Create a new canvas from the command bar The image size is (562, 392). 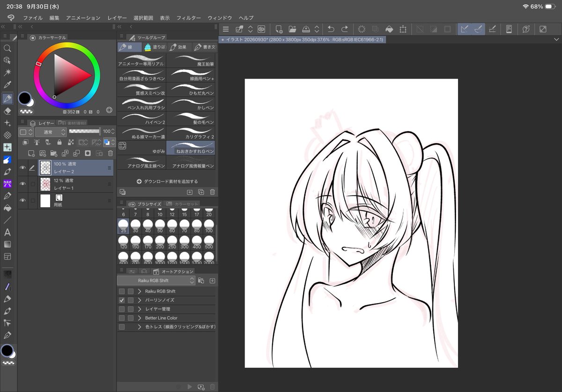pos(279,29)
